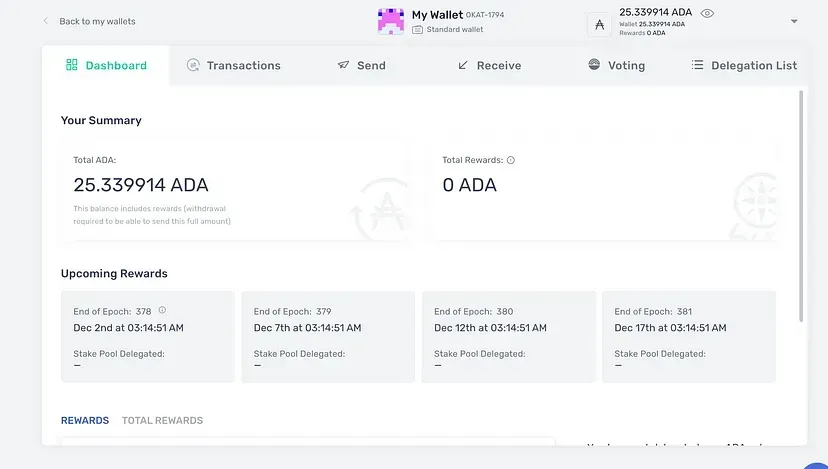Click the Receive diagonal arrow icon
Viewport: 828px width, 469px height.
click(x=463, y=65)
